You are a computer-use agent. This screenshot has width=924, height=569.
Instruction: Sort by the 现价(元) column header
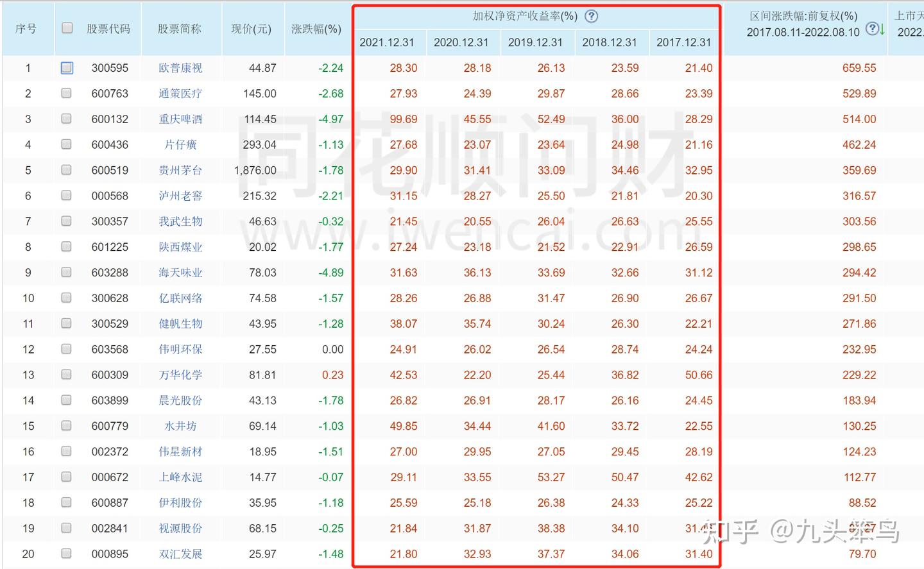pos(252,29)
